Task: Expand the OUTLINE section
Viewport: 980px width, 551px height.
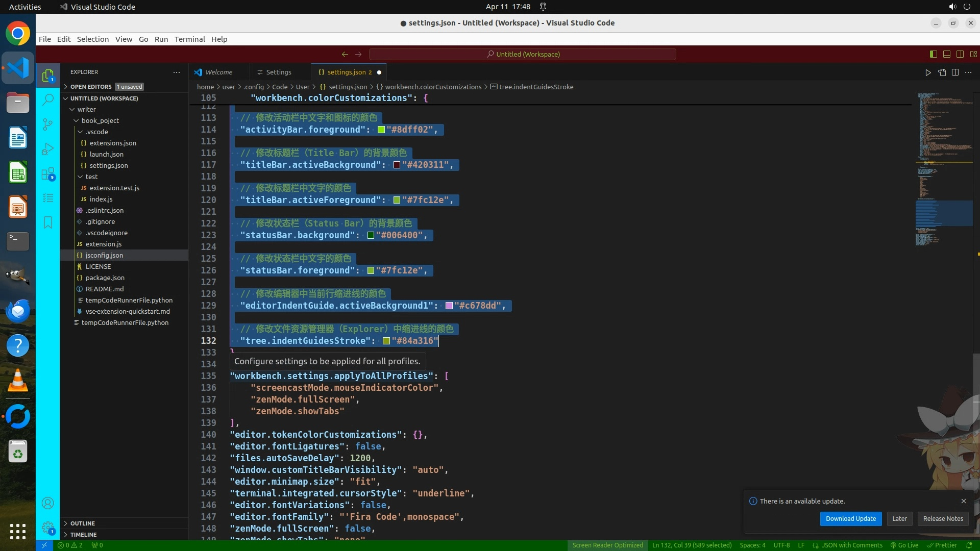Action: coord(83,523)
